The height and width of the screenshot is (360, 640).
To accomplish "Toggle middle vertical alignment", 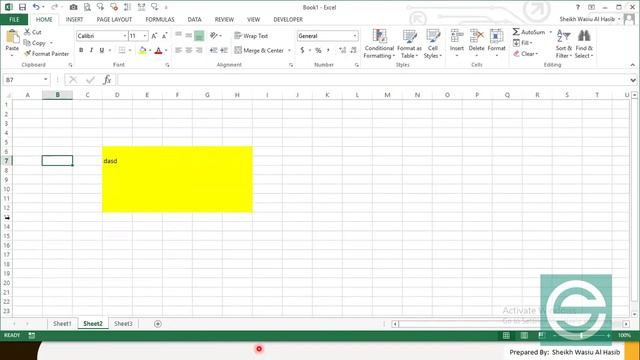I will click(x=189, y=36).
